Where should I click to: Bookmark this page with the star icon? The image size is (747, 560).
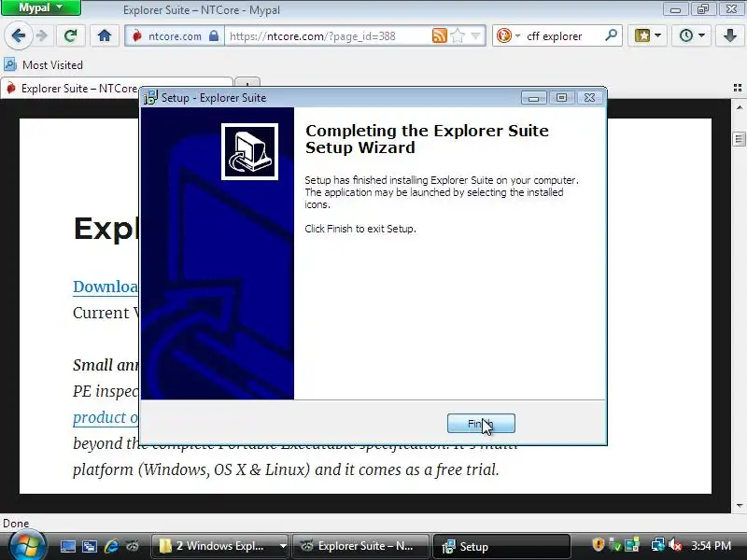coord(458,35)
